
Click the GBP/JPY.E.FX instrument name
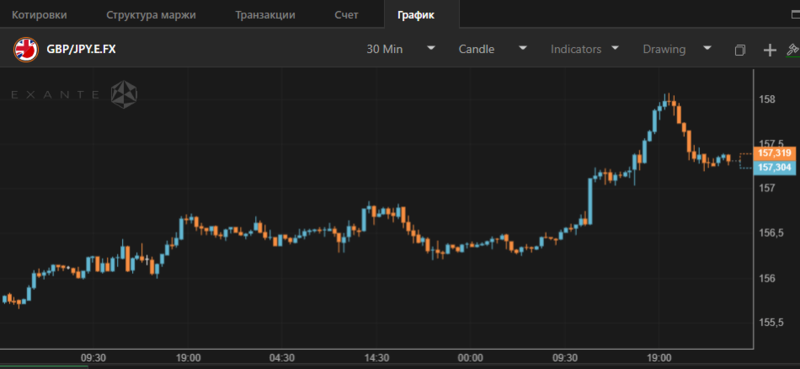tap(81, 50)
